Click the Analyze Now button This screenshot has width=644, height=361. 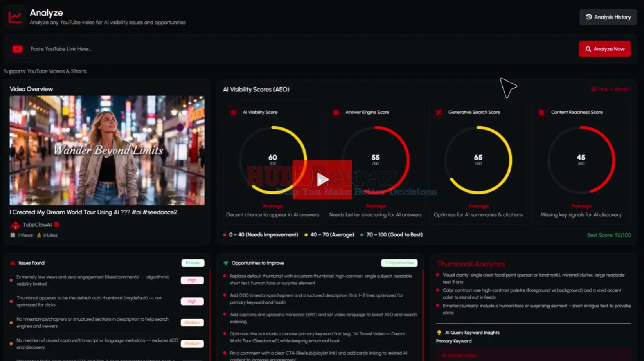605,49
